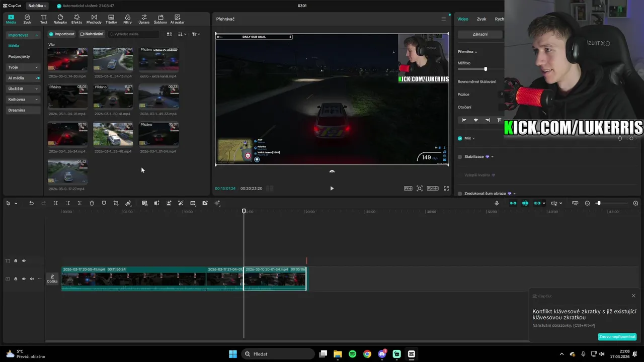The width and height of the screenshot is (644, 362).
Task: Open the selection tool mode dropdown arrow
Action: 16,203
